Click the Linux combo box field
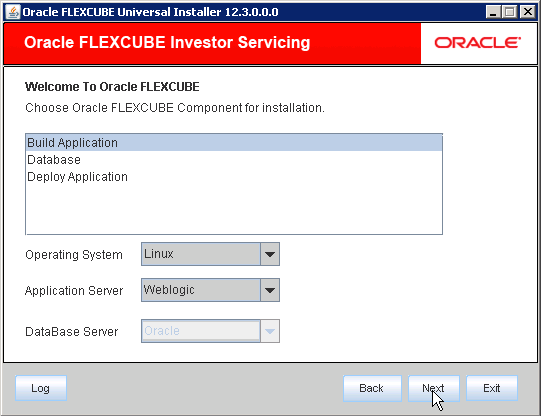 [x=201, y=254]
